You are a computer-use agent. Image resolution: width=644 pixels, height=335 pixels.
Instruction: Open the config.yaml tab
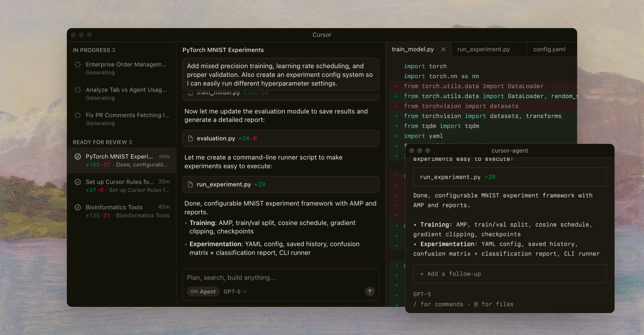[x=549, y=49]
